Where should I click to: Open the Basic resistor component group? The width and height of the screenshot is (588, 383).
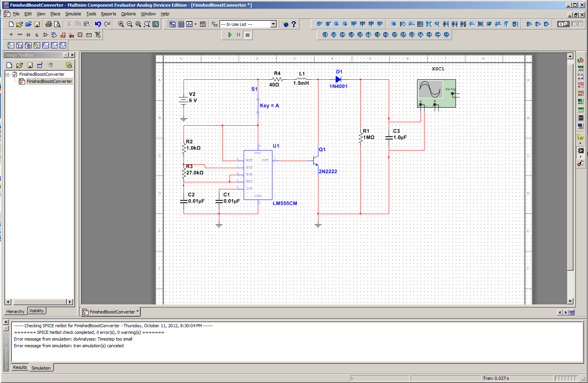20,35
